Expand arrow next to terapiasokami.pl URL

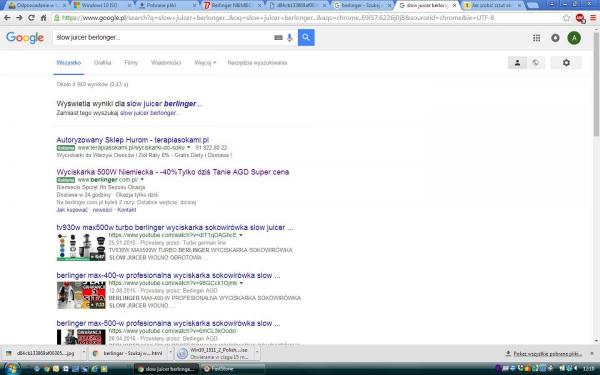[x=189, y=147]
